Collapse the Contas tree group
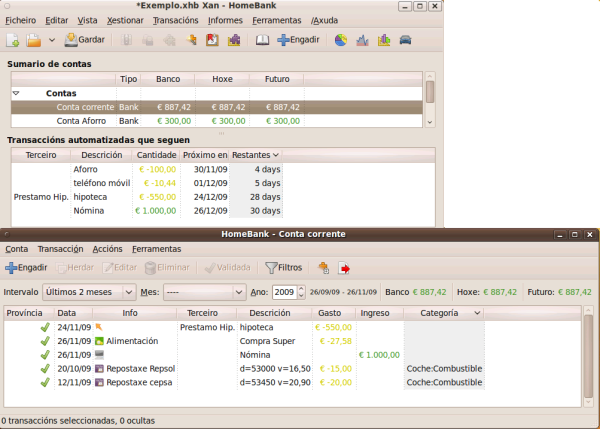 [x=16, y=93]
